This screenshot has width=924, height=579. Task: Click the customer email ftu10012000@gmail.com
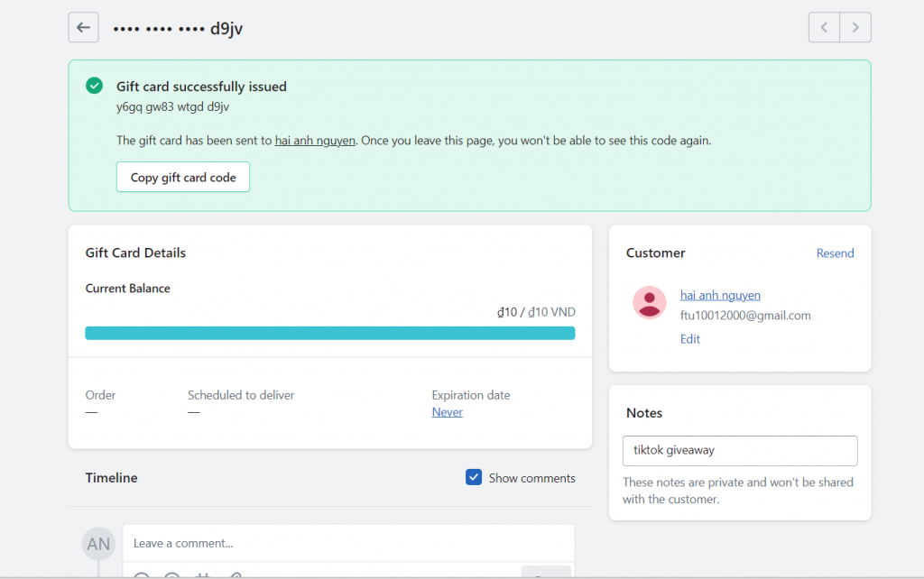pos(745,316)
